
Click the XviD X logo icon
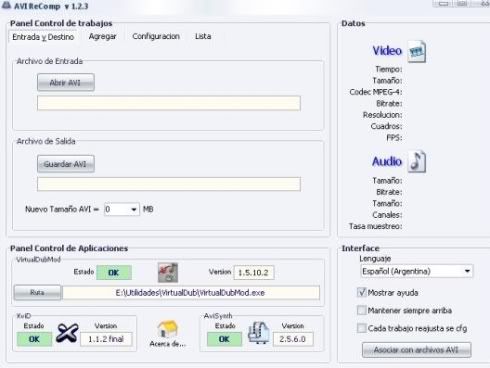(67, 333)
